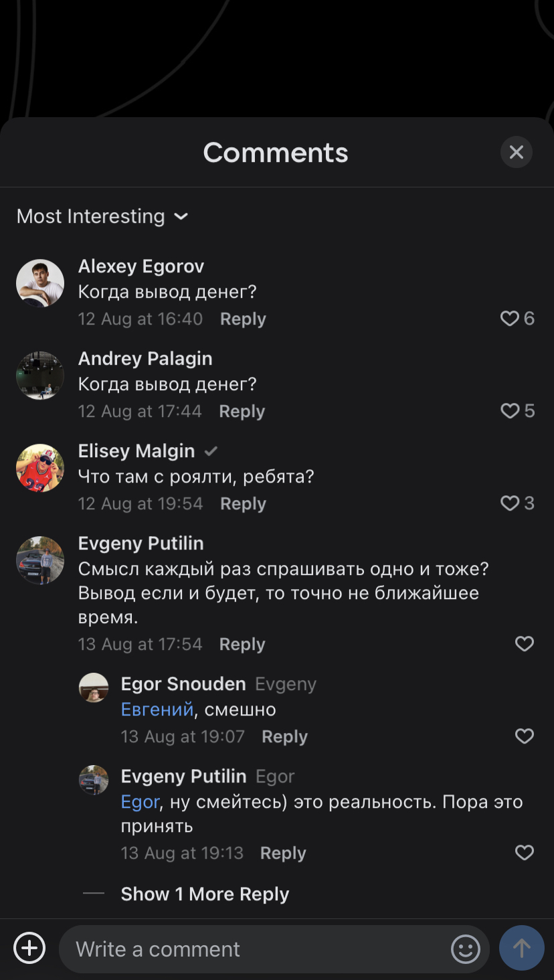This screenshot has width=554, height=980.
Task: Like Andrey Palagin's comment
Action: coord(510,411)
